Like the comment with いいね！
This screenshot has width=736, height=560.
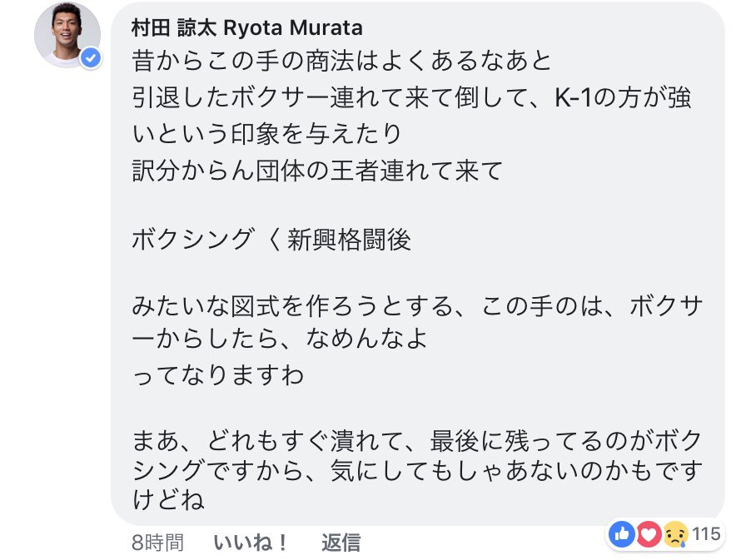click(x=250, y=543)
